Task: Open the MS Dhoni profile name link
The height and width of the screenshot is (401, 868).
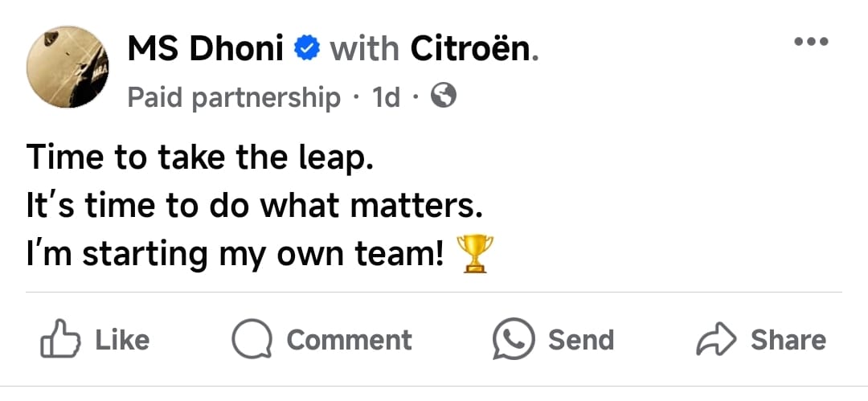Action: pos(205,50)
